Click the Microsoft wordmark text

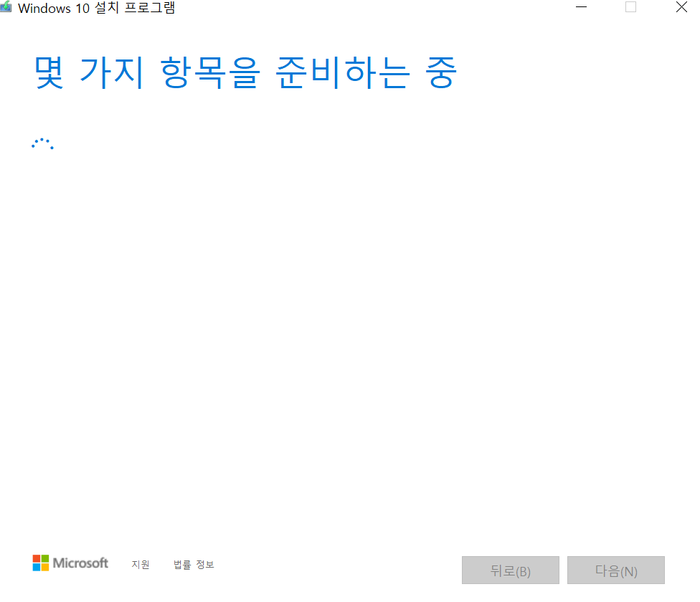pyautogui.click(x=80, y=563)
